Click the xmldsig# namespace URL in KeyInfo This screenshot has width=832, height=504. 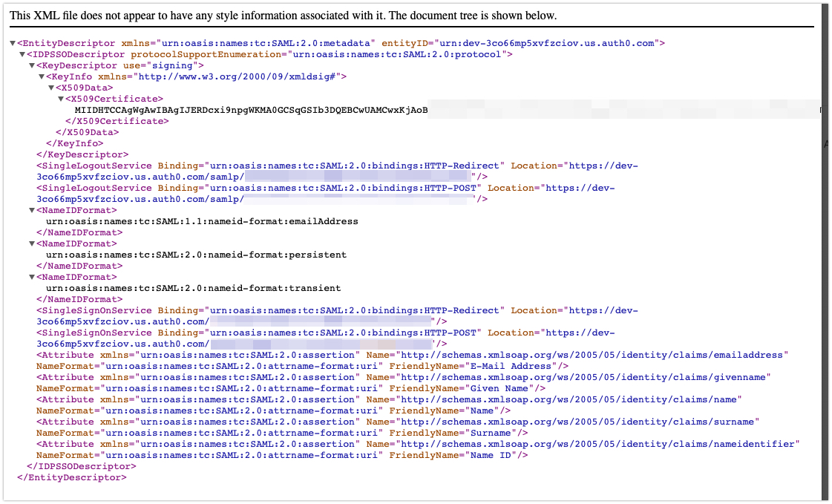click(x=237, y=77)
